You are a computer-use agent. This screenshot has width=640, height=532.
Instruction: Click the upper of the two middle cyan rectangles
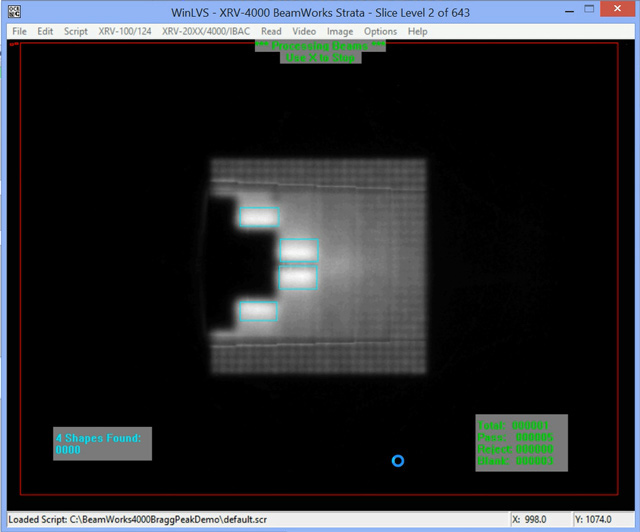tap(299, 250)
